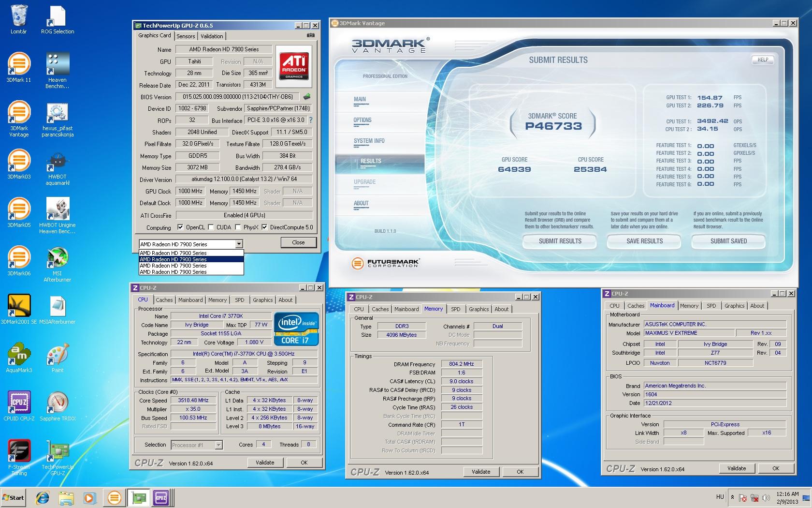Launch the 3DMark2001 SE desktop icon
The image size is (812, 508).
tap(18, 310)
